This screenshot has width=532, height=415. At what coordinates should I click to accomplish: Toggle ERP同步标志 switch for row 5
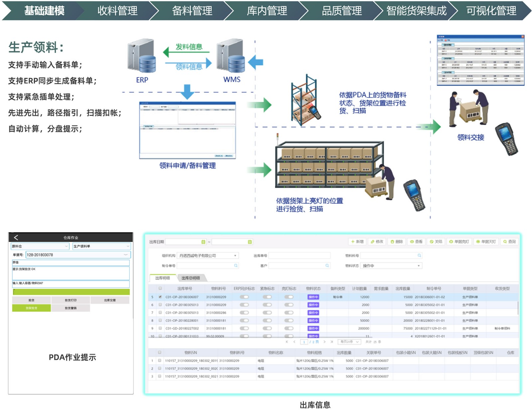click(244, 297)
